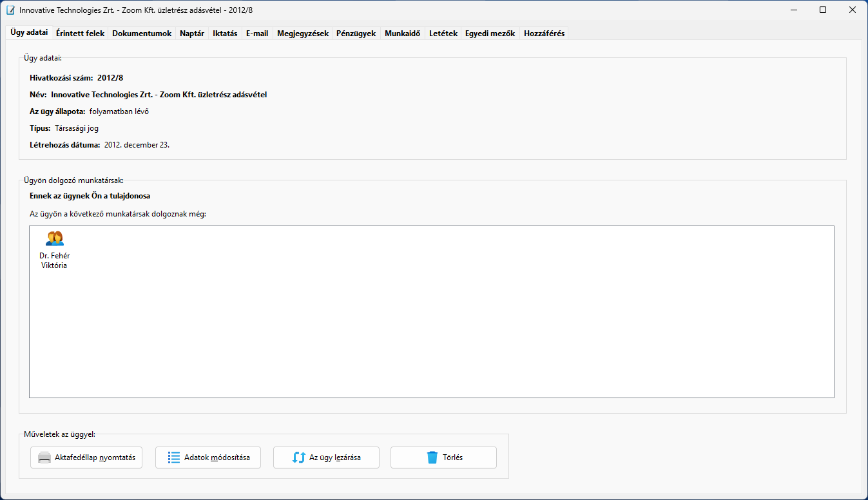Click the notepad application icon in title bar
Viewport: 868px width, 500px height.
[x=10, y=10]
